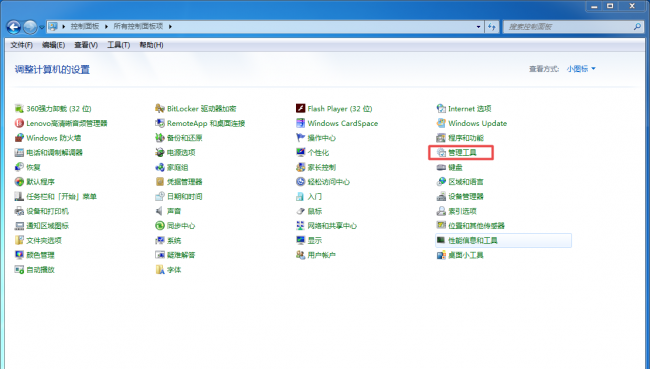Refresh the address bar view

point(492,27)
